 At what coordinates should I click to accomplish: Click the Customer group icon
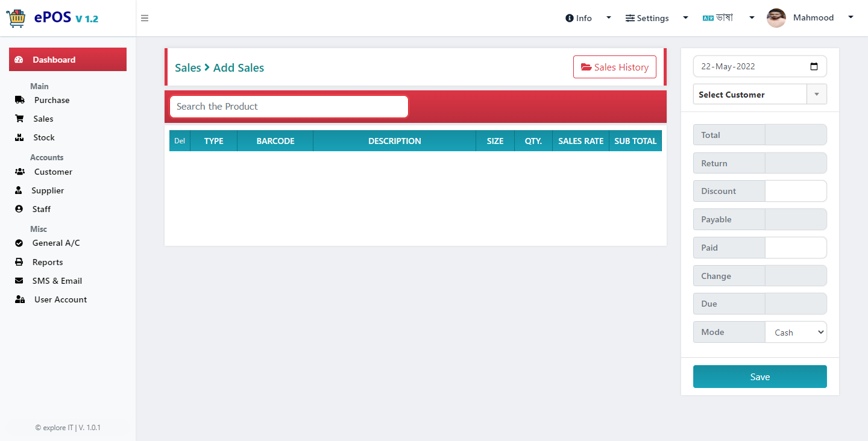click(x=19, y=172)
